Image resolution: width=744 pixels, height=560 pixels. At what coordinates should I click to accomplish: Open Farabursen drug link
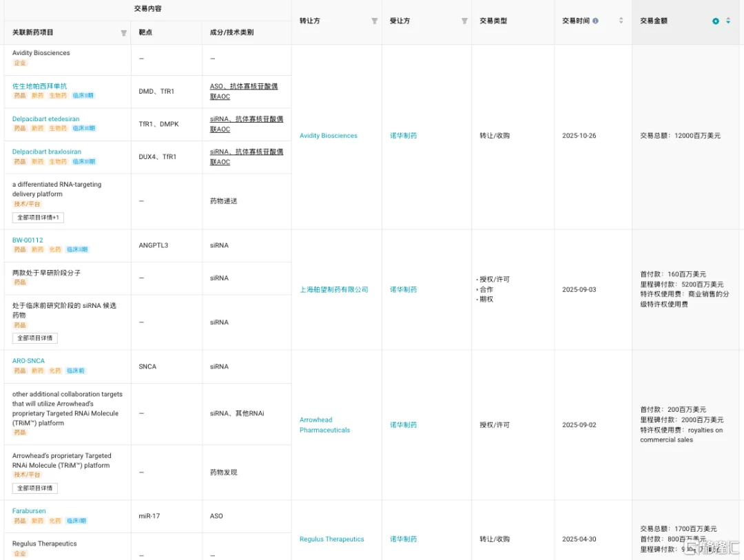point(29,510)
